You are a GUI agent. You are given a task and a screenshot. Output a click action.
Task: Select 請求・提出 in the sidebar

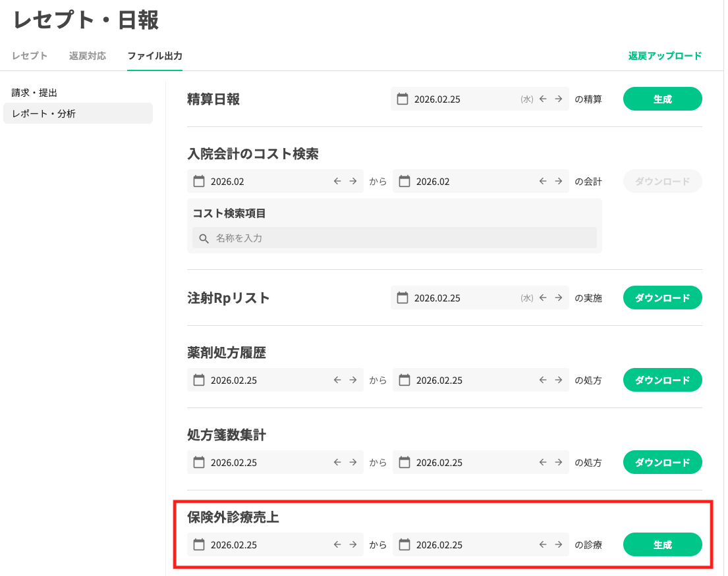[39, 93]
